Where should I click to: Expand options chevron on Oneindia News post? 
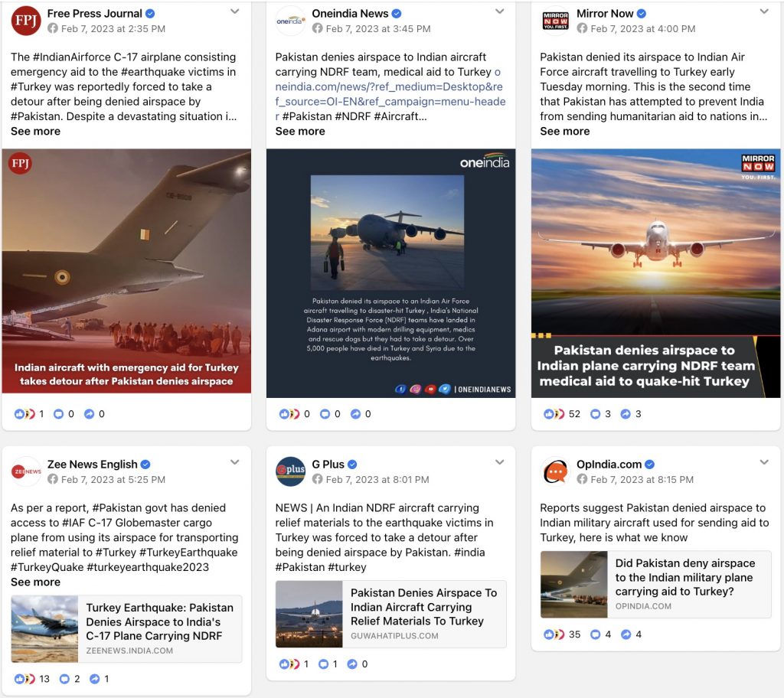tap(499, 11)
